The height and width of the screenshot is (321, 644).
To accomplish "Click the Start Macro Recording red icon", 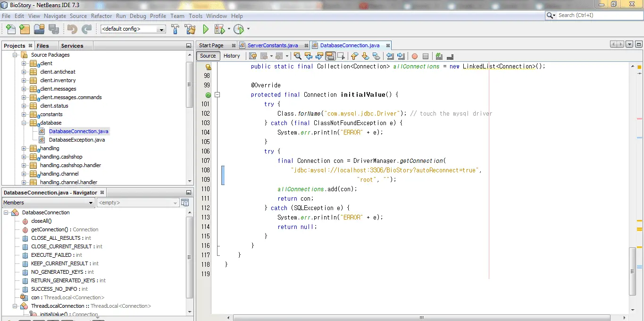I will click(x=414, y=56).
